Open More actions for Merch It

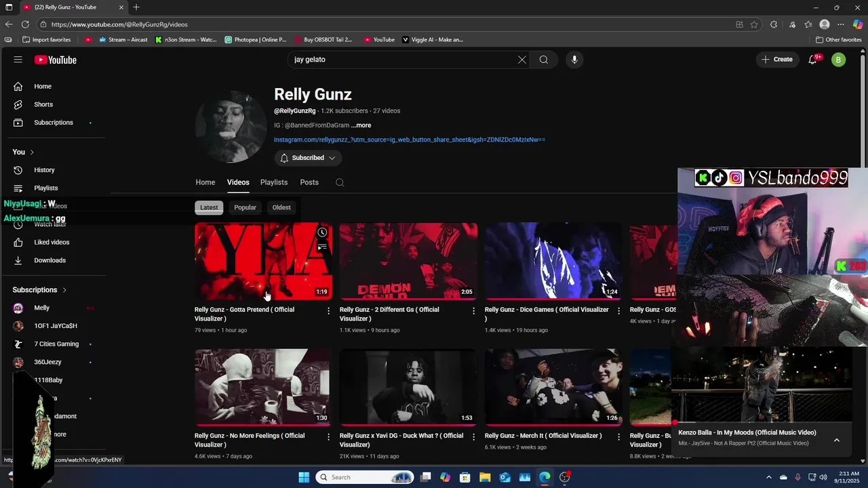coord(618,437)
